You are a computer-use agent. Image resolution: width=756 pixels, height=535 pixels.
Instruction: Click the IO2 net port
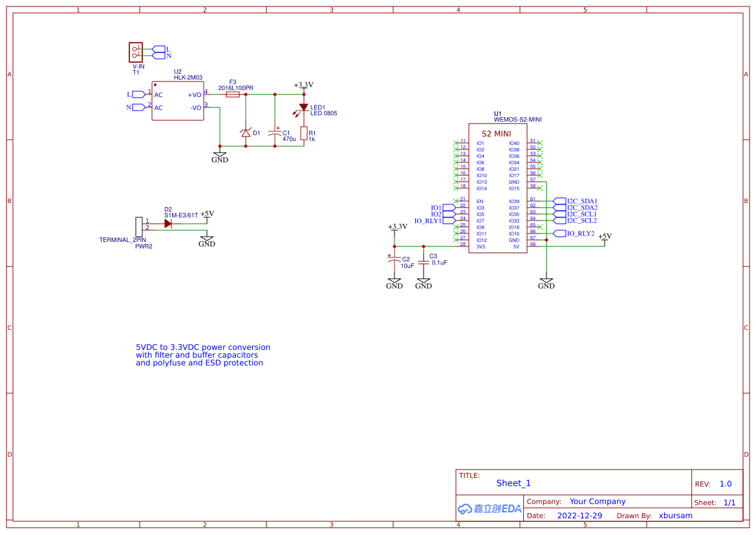click(443, 214)
